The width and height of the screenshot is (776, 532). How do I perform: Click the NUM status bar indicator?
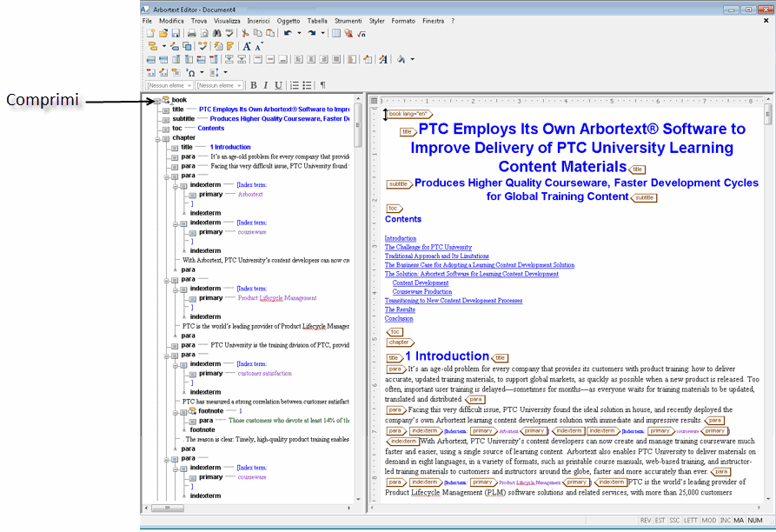coord(755,521)
